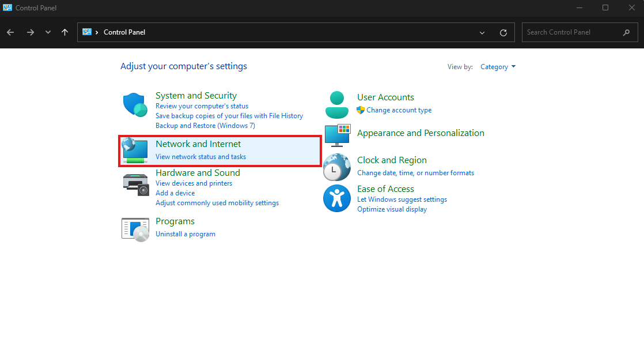
Task: Click View network status and tasks
Action: [x=200, y=157]
